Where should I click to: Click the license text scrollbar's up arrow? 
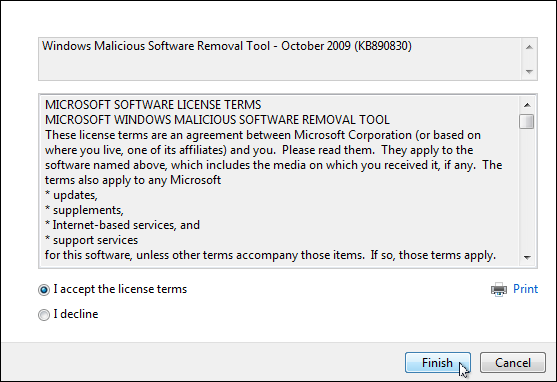point(527,105)
